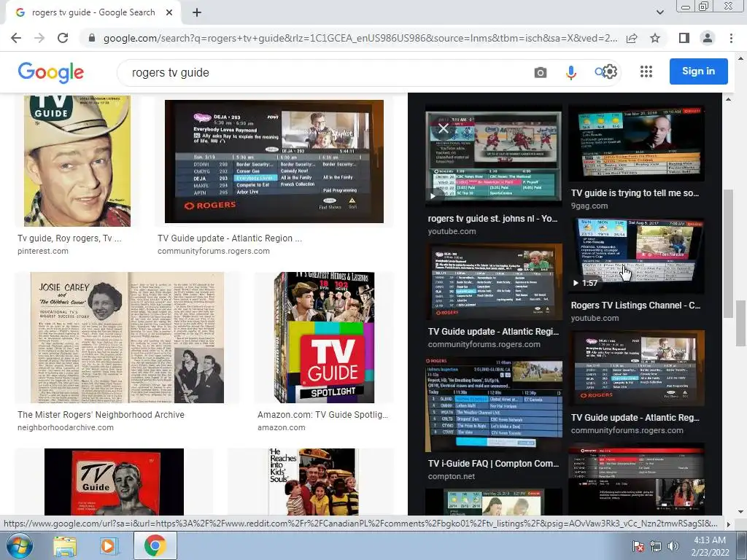Search by image camera icon

541,72
